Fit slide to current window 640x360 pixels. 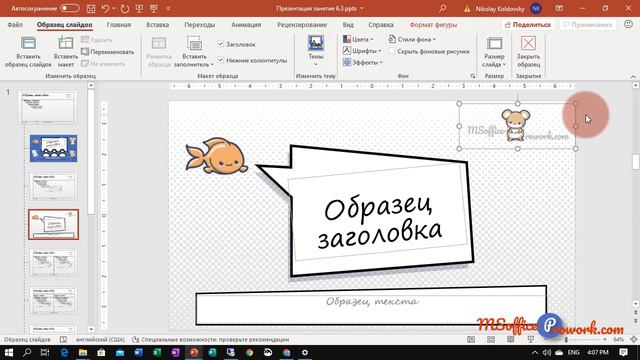634,340
